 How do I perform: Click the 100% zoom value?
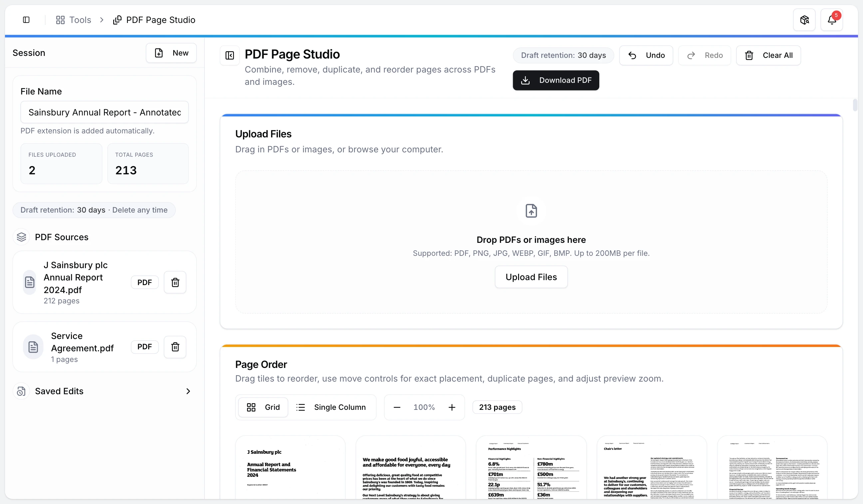point(424,407)
